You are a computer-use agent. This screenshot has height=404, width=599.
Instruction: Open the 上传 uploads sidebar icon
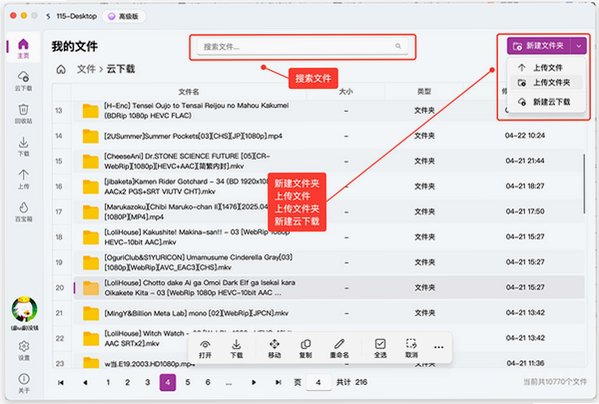(23, 175)
